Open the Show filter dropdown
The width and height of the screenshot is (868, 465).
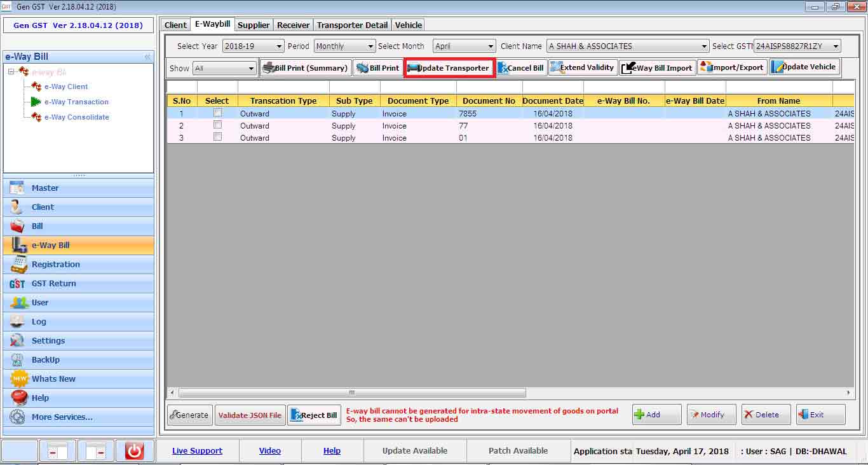tap(224, 69)
